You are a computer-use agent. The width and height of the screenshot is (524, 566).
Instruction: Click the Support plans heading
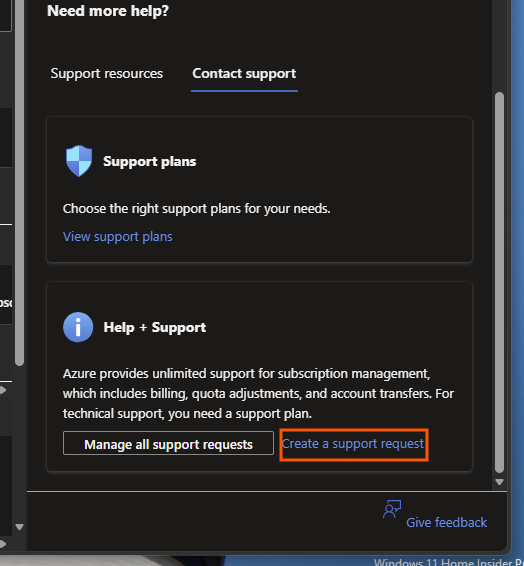coord(150,161)
